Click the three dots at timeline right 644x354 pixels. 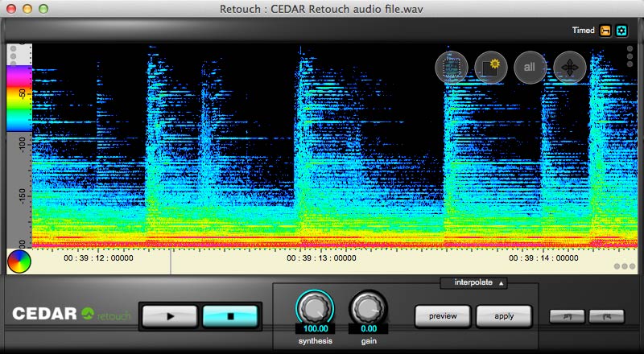[624, 266]
